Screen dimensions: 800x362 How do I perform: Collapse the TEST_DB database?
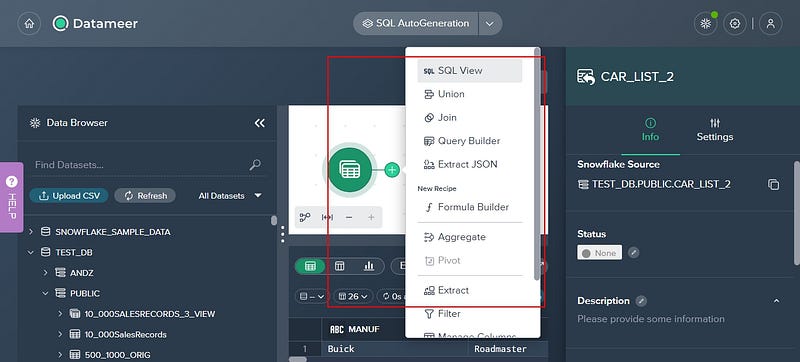(31, 252)
